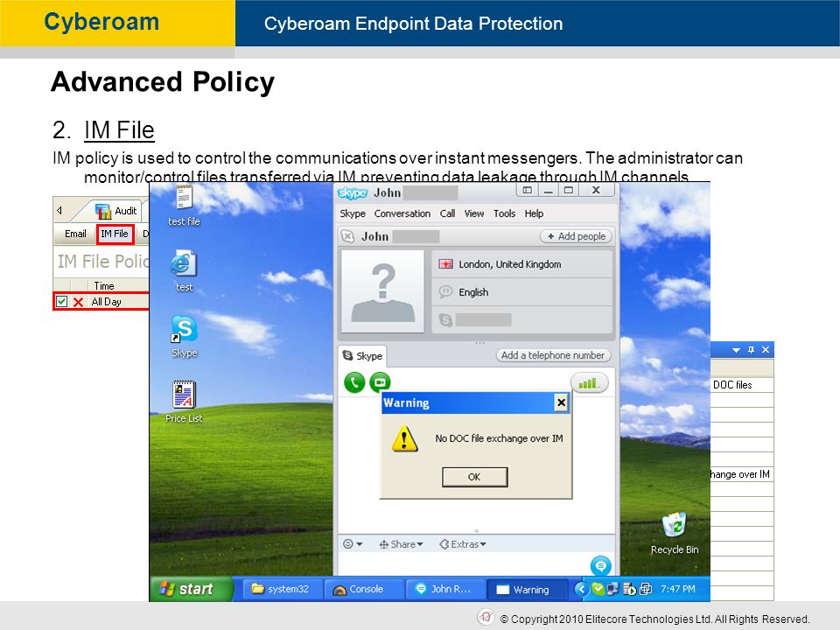Click Add a telephone number button
840x630 pixels.
pyautogui.click(x=553, y=355)
